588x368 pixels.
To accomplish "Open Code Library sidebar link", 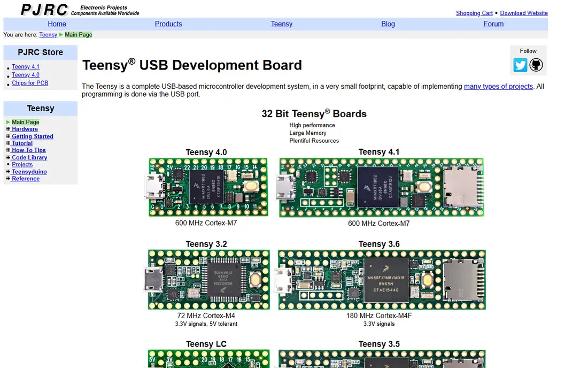I will 29,158.
